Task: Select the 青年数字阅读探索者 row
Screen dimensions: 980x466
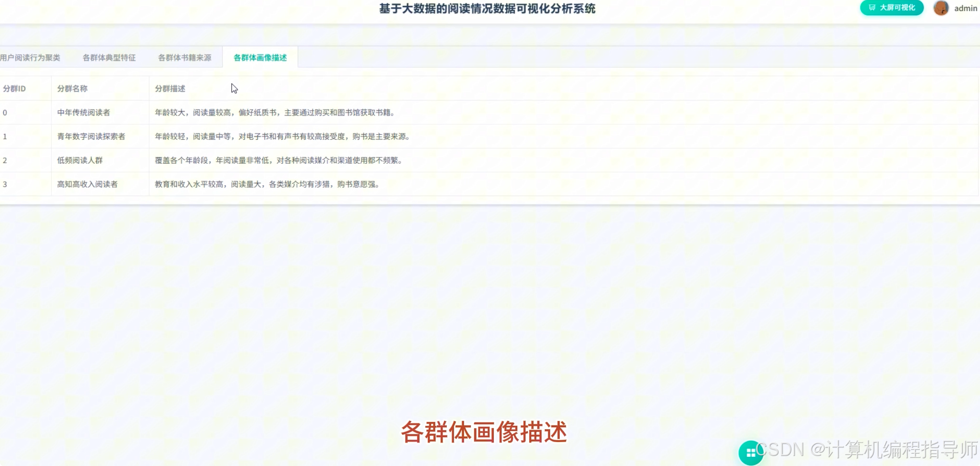Action: [91, 136]
